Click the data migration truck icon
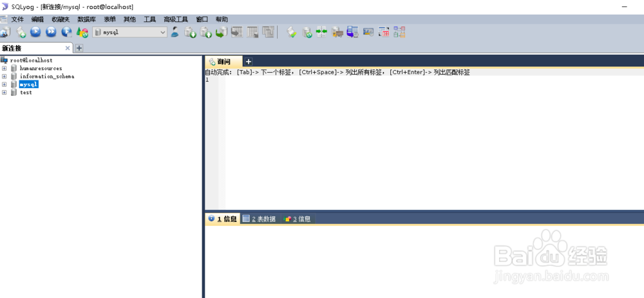The image size is (644, 298). click(x=337, y=32)
